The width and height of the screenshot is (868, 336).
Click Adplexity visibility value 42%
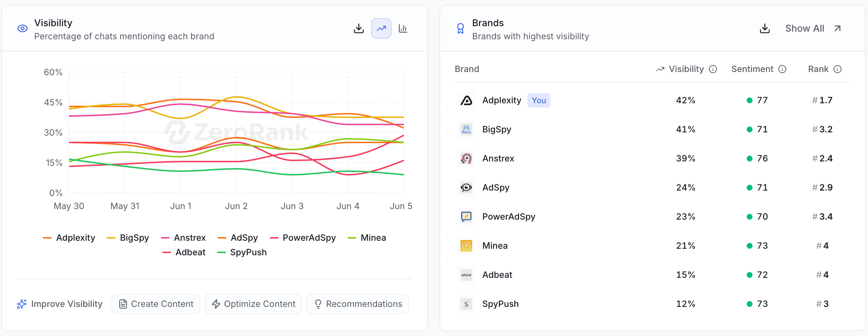point(686,100)
